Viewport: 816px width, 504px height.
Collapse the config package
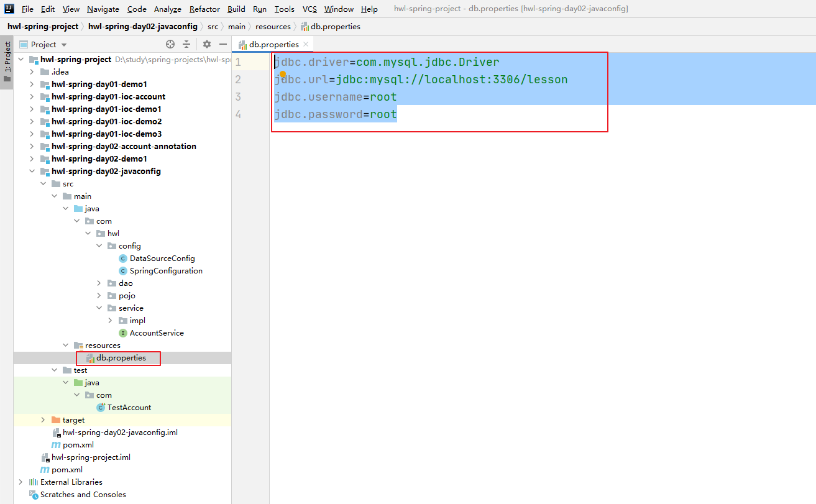click(x=99, y=246)
